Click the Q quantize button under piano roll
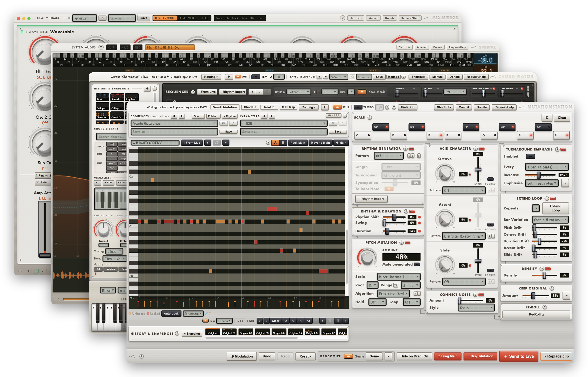This screenshot has width=588, height=377. (x=285, y=321)
